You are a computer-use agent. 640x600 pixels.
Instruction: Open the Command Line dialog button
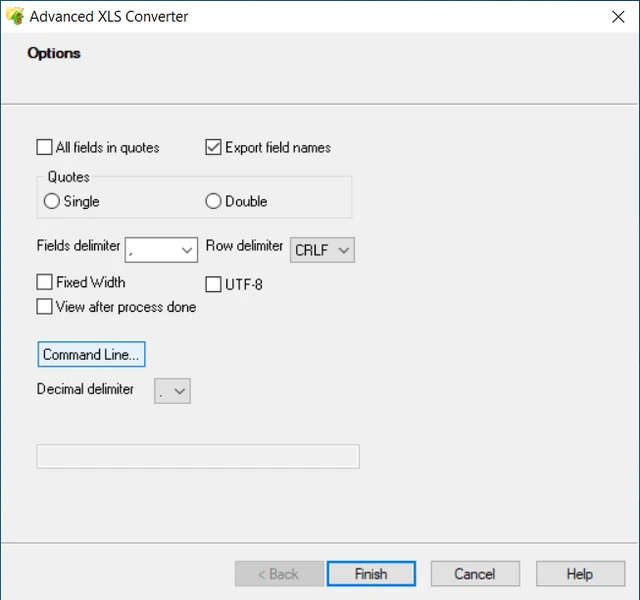[91, 354]
